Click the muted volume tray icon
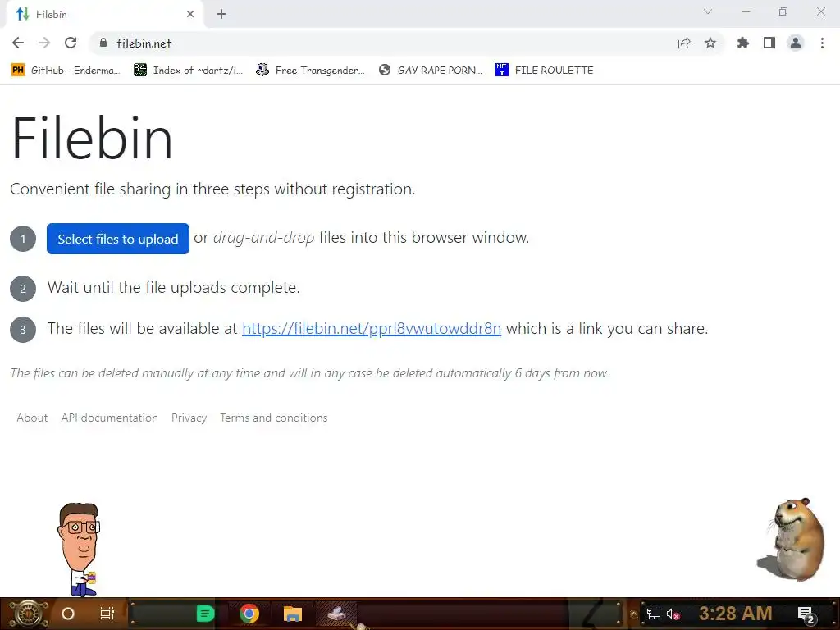The width and height of the screenshot is (840, 630). point(673,614)
